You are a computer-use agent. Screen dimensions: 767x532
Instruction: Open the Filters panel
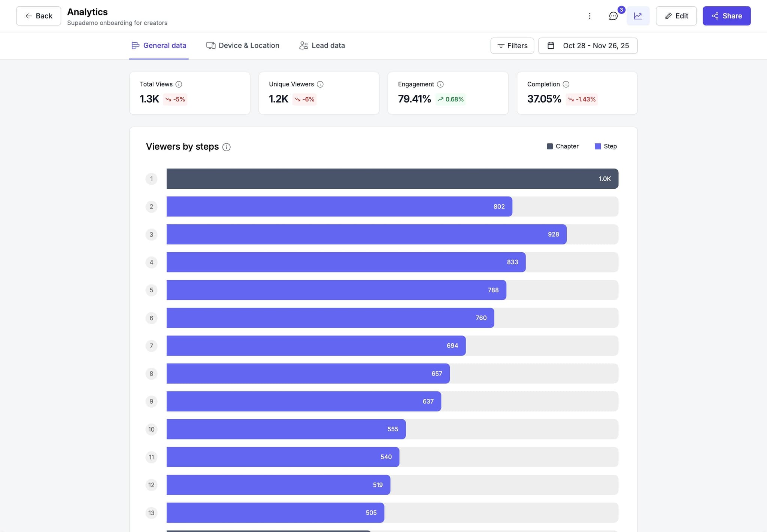[512, 45]
